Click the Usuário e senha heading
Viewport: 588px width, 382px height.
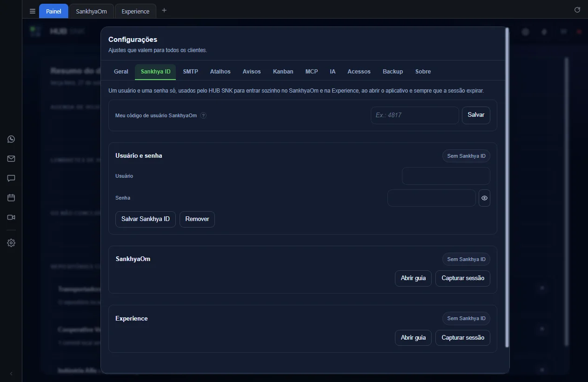click(x=139, y=156)
